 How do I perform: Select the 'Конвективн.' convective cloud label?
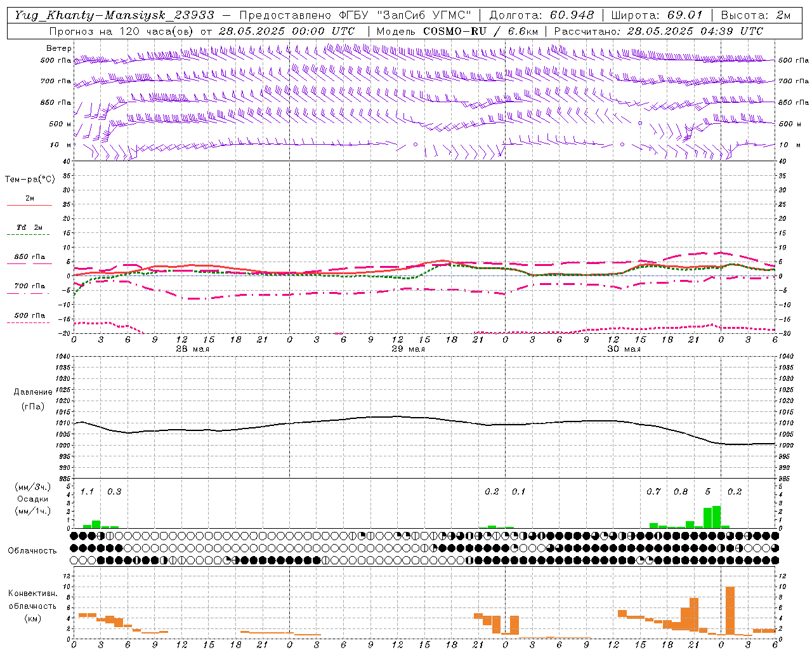[32, 594]
